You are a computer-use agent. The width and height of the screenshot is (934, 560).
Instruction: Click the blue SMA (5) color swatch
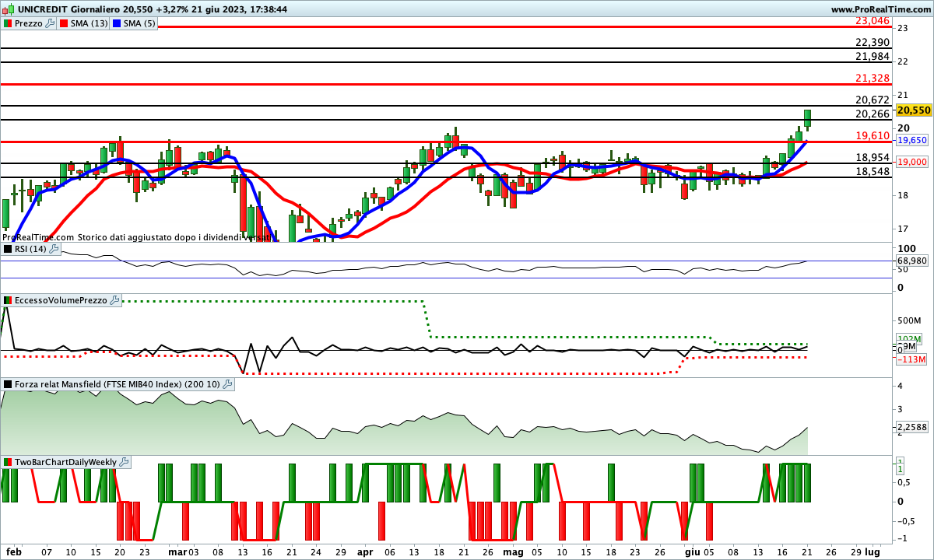click(118, 23)
